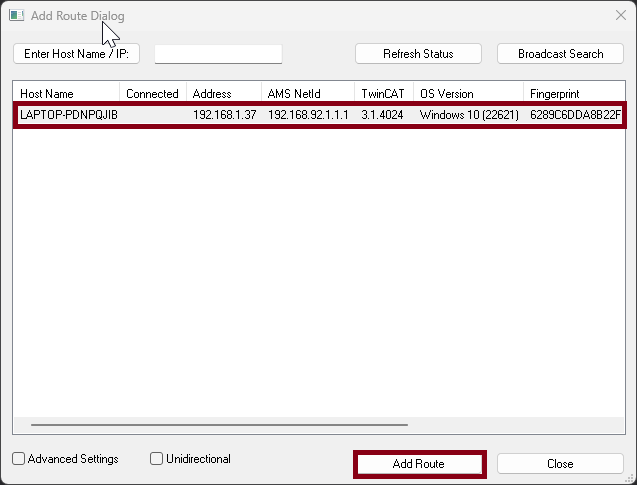637x485 pixels.
Task: Click the OS Version column header
Action: pos(467,94)
